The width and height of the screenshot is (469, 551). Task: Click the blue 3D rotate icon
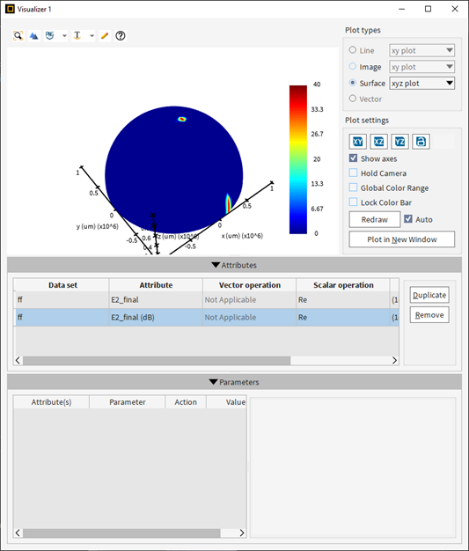(x=34, y=36)
